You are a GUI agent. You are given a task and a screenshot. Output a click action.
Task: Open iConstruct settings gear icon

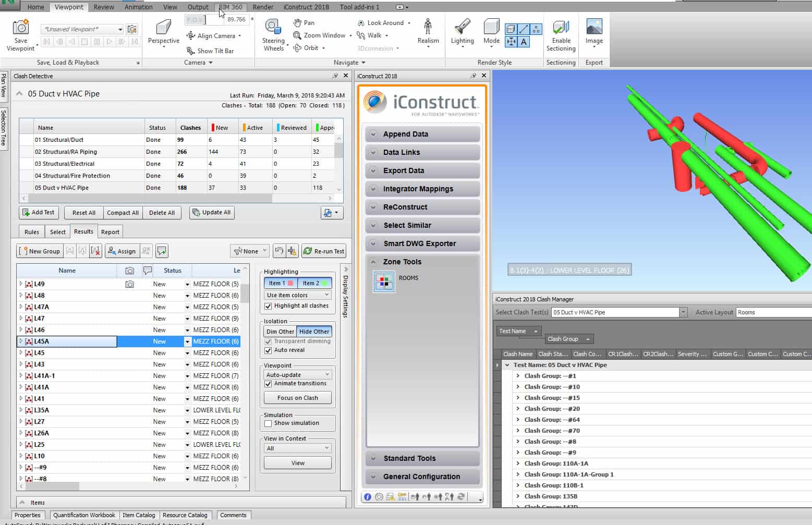[379, 497]
